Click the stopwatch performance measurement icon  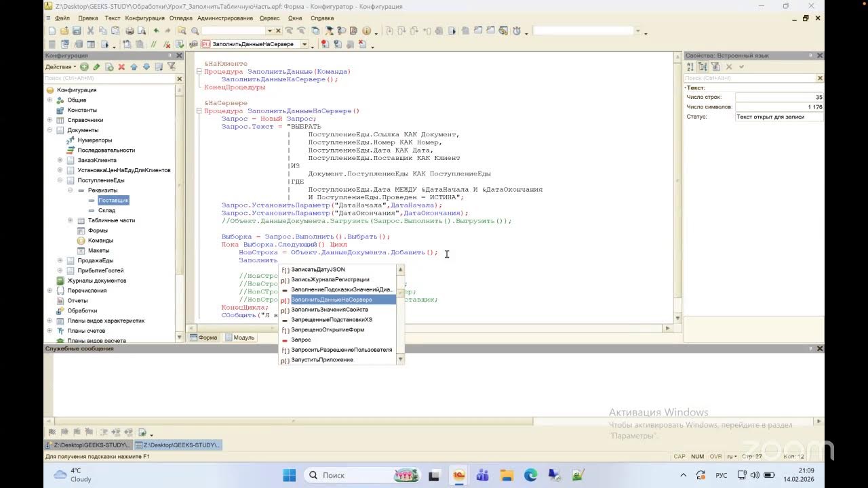517,30
